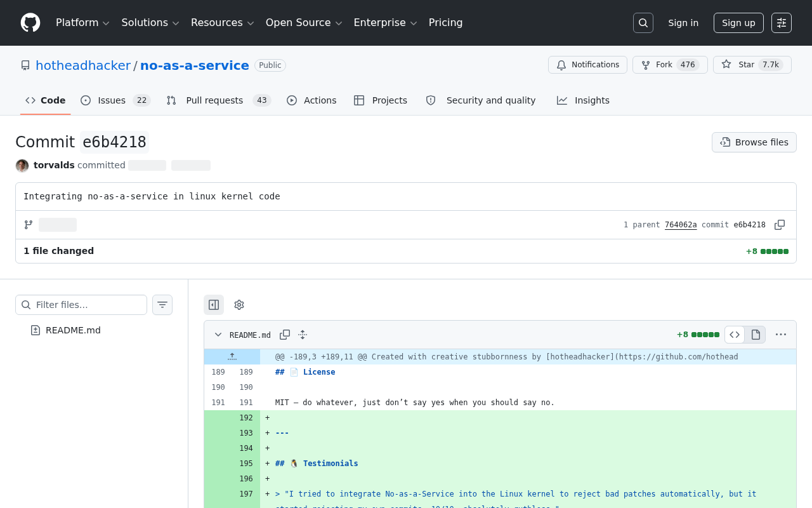Image resolution: width=812 pixels, height=508 pixels.
Task: Click the repository icon beside hotheadhacker
Action: (x=25, y=65)
